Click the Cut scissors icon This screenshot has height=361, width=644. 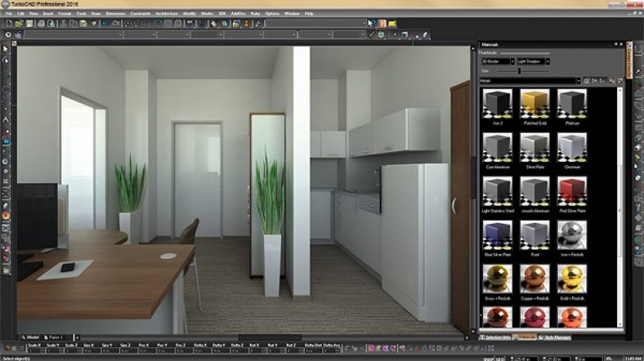click(63, 24)
